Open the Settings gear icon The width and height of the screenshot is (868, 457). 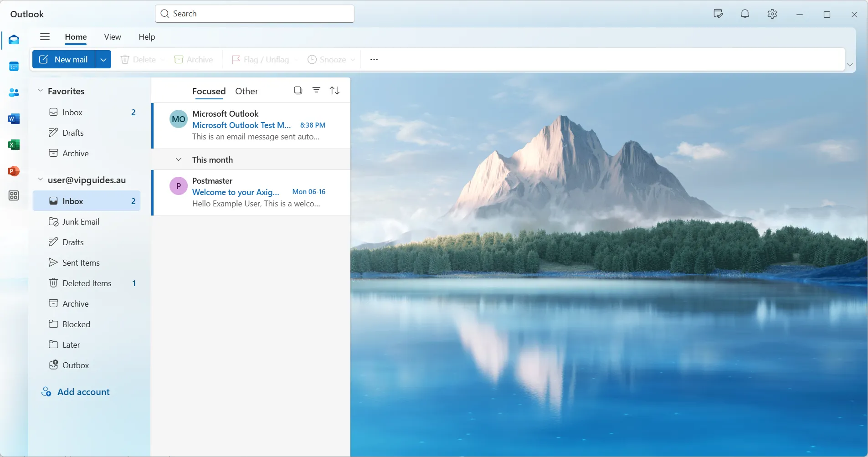coord(772,14)
